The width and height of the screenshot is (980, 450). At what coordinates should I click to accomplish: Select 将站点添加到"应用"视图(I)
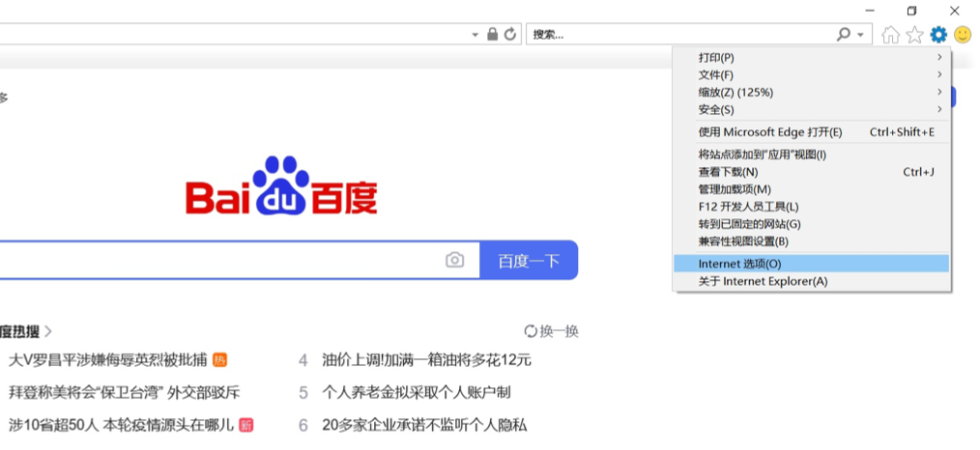[x=811, y=155]
